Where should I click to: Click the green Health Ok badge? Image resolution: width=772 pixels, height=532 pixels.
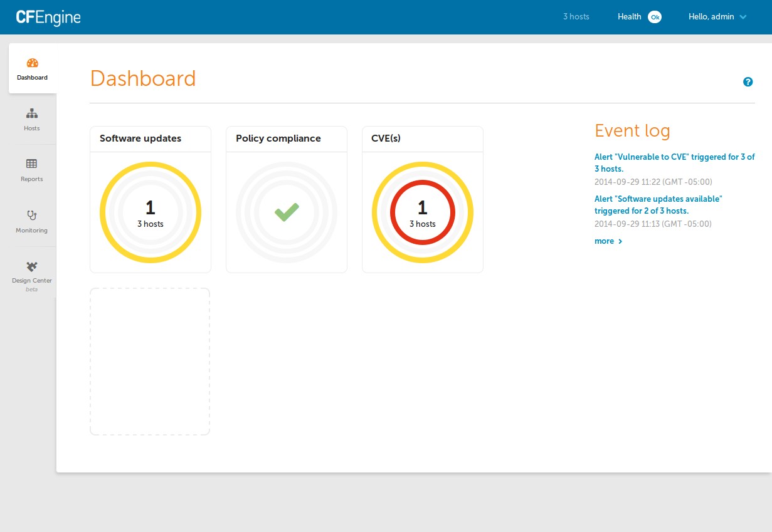pyautogui.click(x=655, y=17)
